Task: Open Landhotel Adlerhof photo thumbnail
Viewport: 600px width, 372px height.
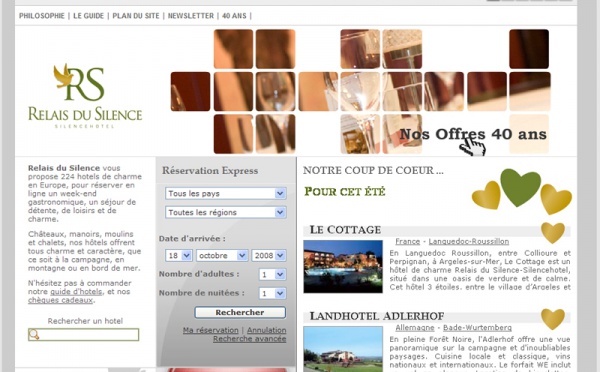Action: pyautogui.click(x=343, y=349)
